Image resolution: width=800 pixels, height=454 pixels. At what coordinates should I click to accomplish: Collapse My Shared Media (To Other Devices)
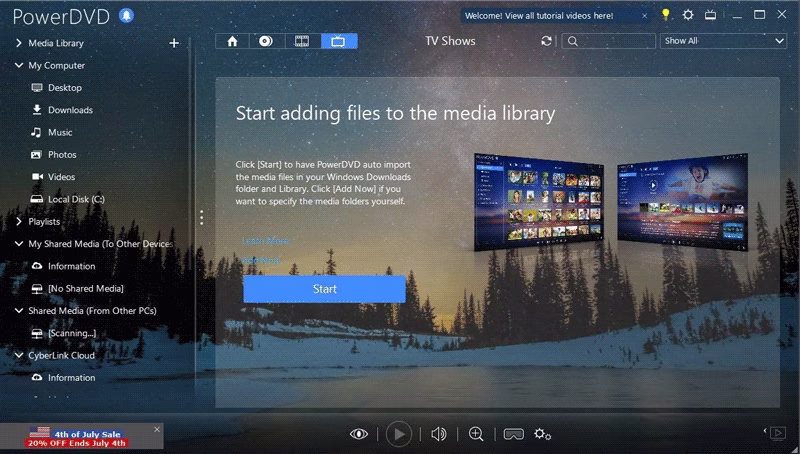point(19,244)
